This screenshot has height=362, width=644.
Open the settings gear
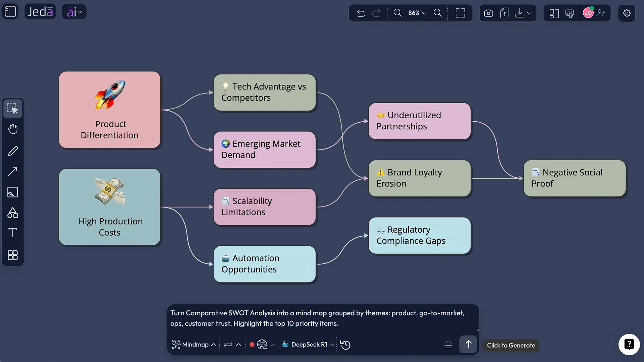point(627,13)
